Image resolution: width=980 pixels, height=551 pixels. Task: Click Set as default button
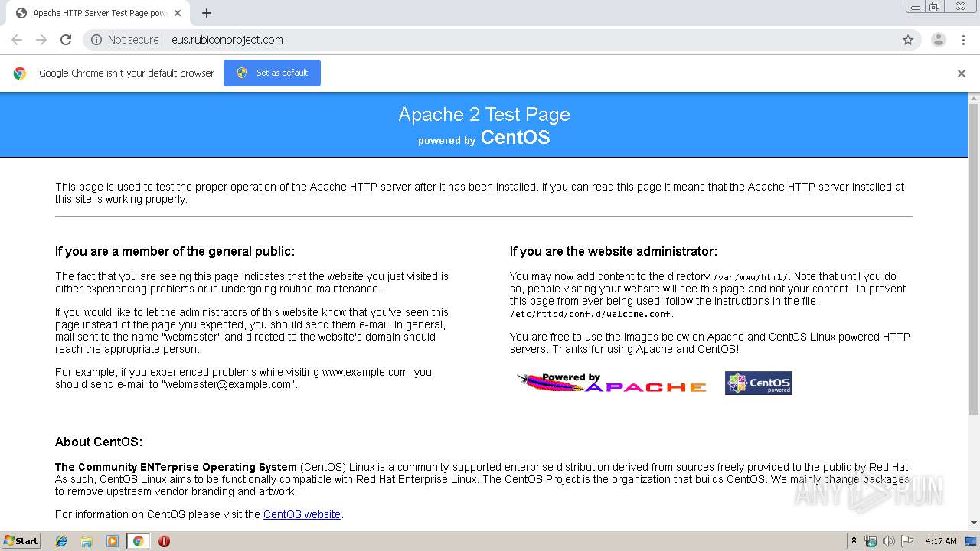point(272,73)
